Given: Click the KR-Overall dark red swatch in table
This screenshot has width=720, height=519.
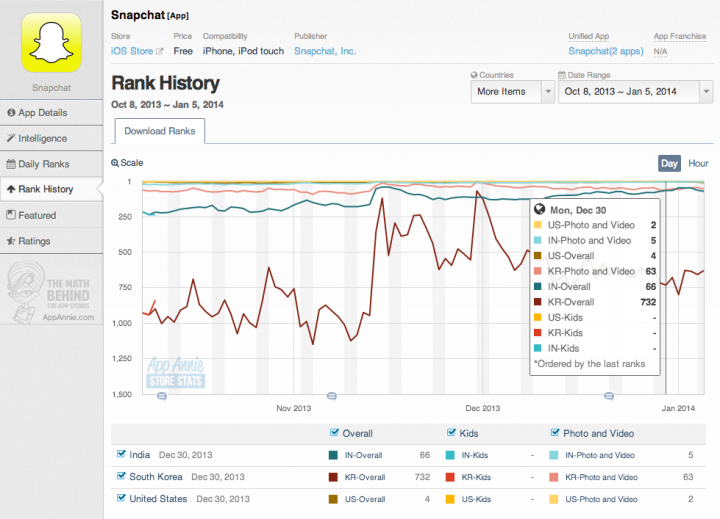Looking at the screenshot, I should 333,477.
